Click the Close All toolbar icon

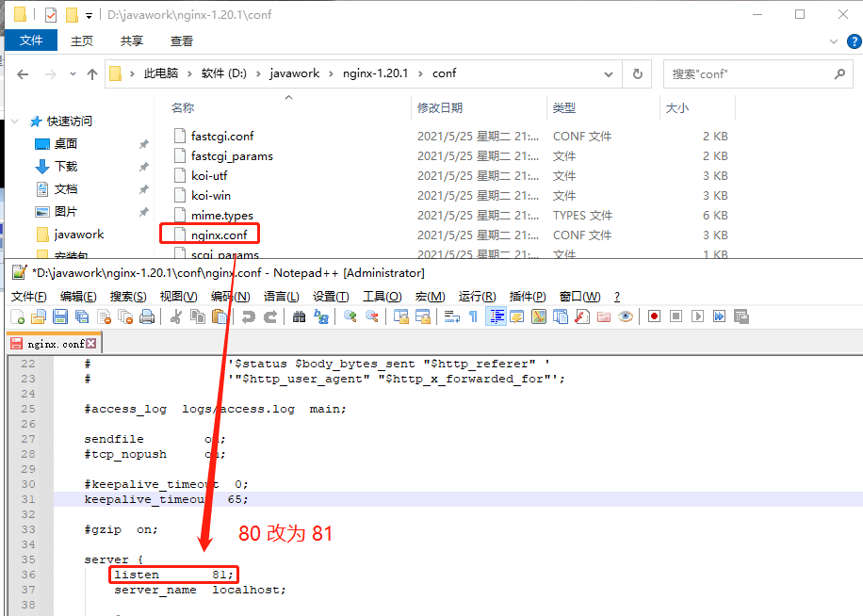click(125, 316)
